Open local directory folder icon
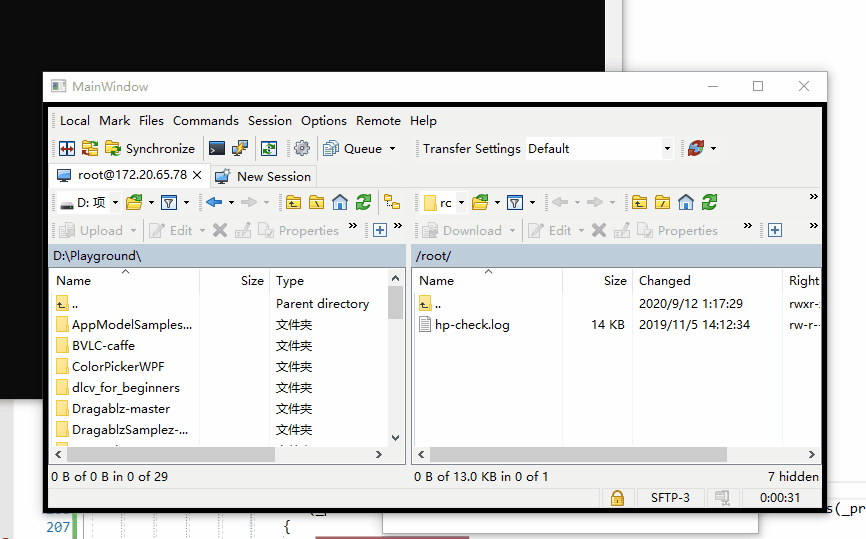866x539 pixels. (x=134, y=203)
